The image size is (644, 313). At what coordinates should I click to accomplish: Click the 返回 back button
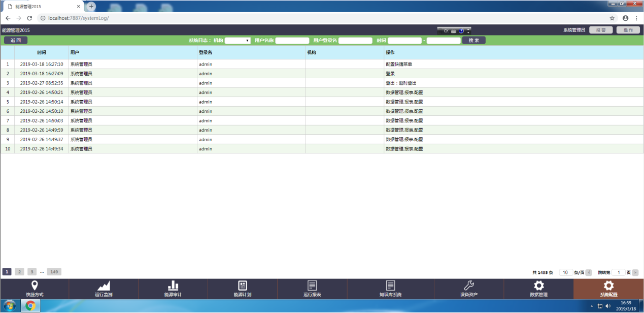click(x=16, y=40)
